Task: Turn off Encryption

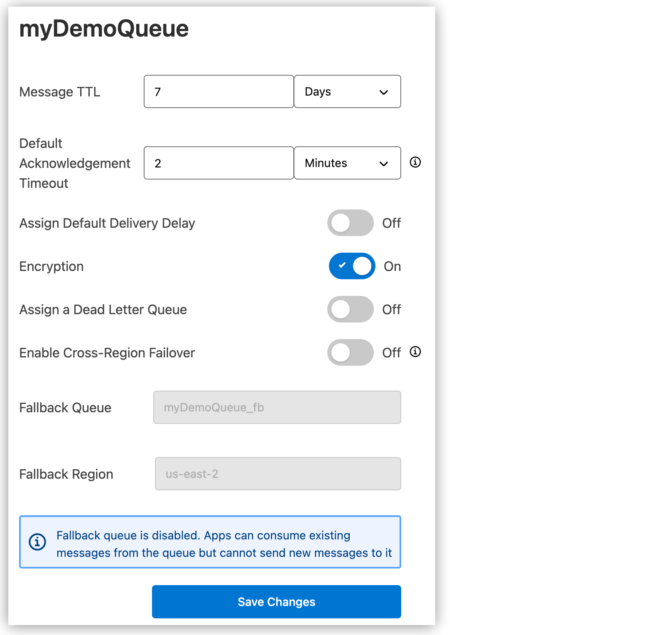Action: (352, 266)
